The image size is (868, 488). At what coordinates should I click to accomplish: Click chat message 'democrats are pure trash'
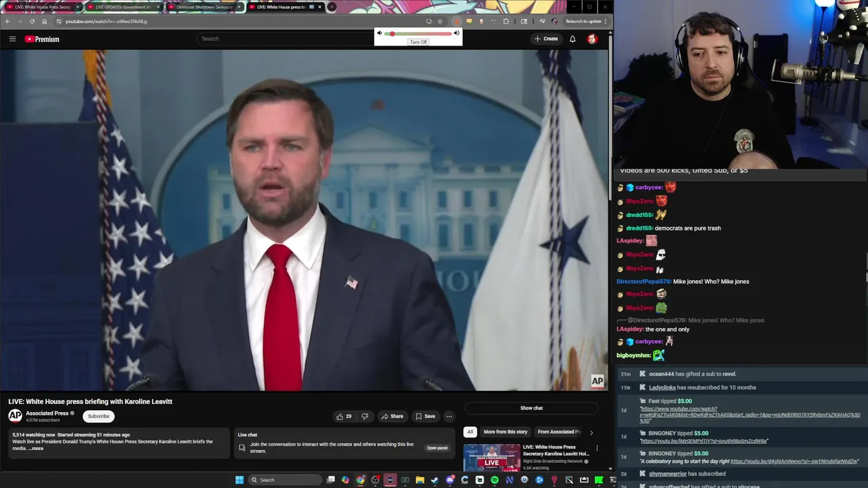(x=688, y=228)
